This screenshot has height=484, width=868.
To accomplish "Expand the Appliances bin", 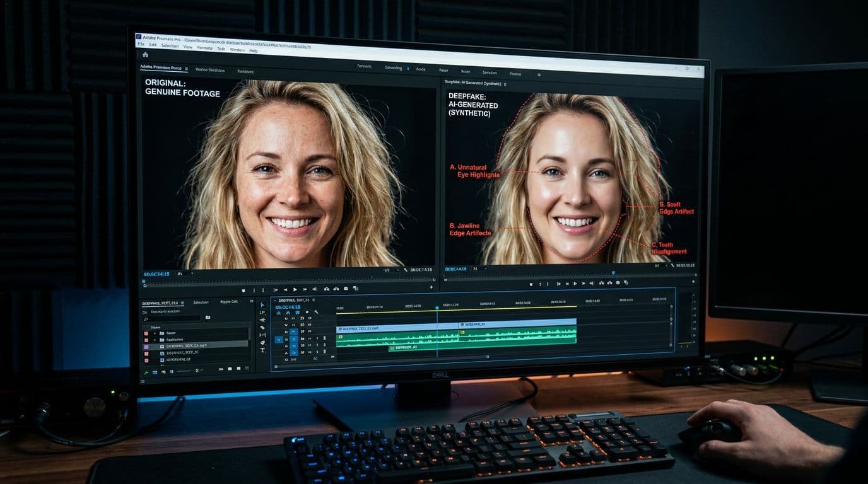I will pos(155,340).
